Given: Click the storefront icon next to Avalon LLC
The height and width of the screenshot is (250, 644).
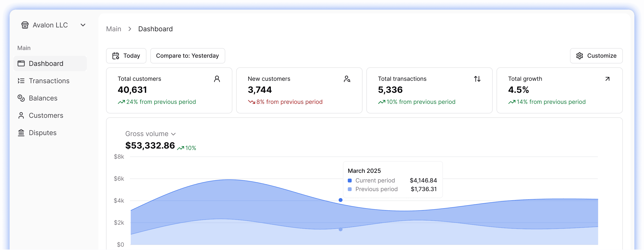Looking at the screenshot, I should pyautogui.click(x=25, y=25).
